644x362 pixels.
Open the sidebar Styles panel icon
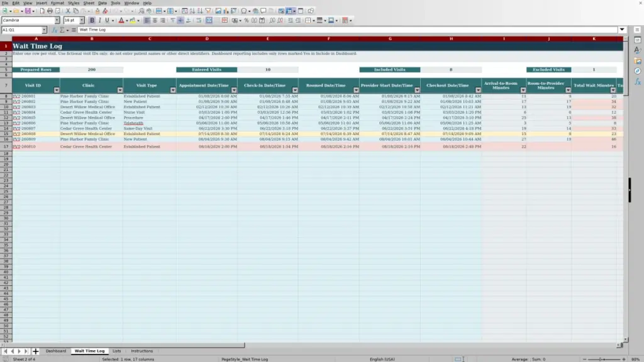click(x=638, y=50)
